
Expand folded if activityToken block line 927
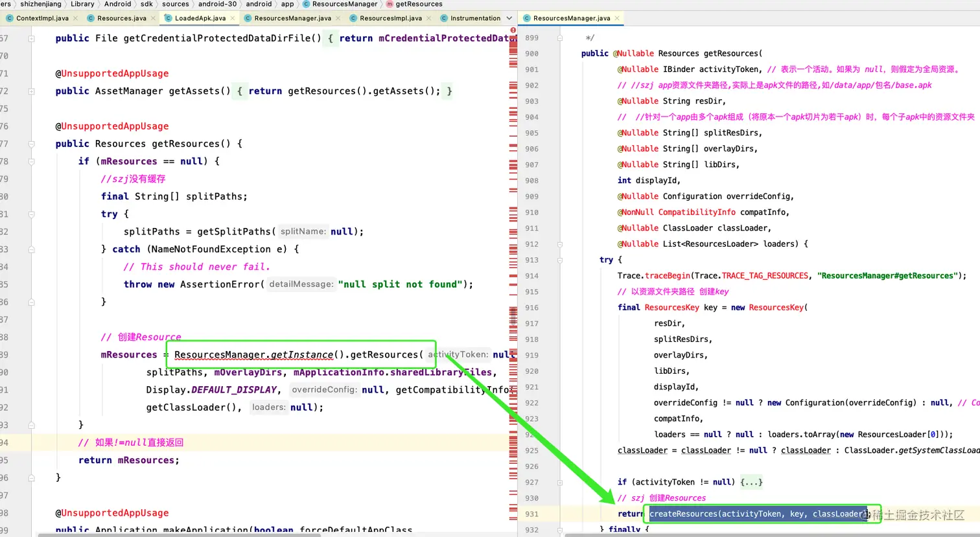coord(559,482)
